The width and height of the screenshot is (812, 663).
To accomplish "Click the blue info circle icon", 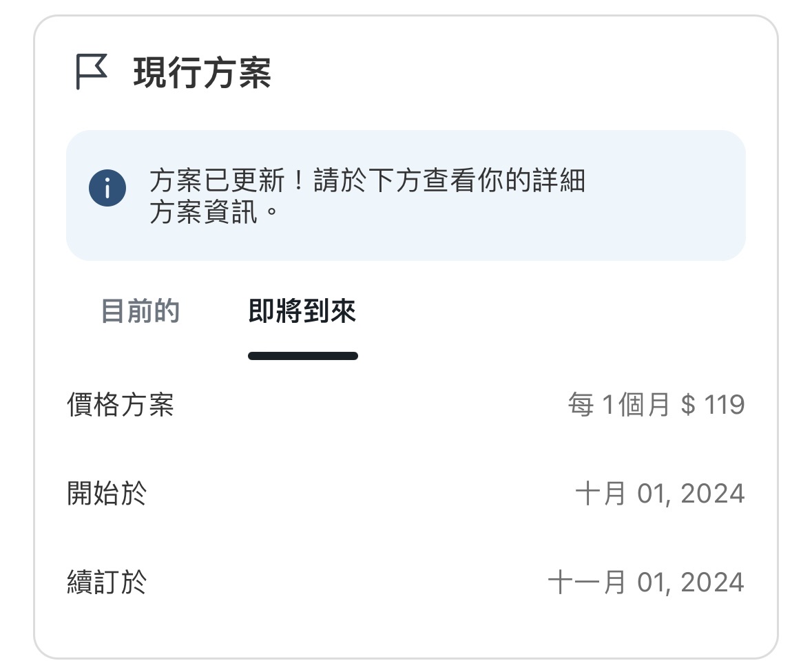I will point(107,188).
